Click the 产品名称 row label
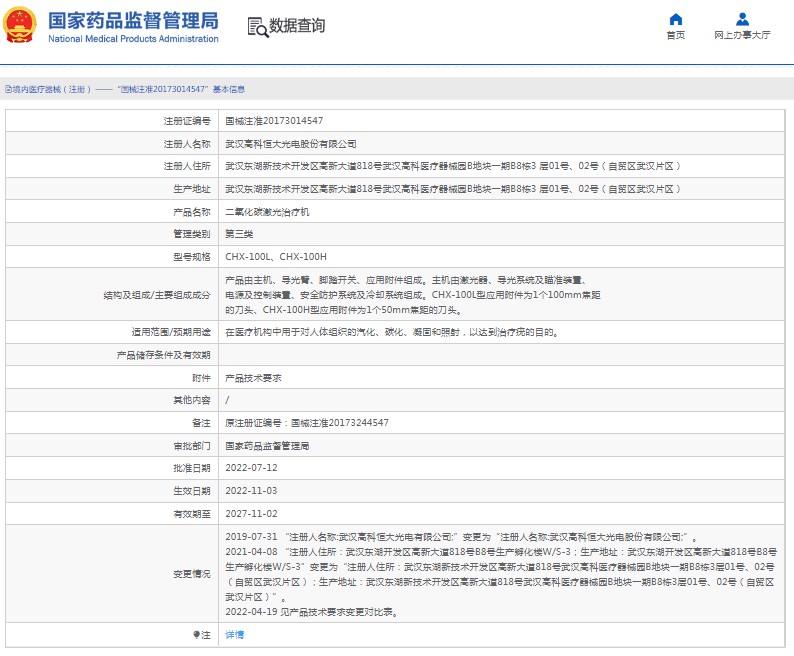This screenshot has width=794, height=656. pyautogui.click(x=191, y=212)
